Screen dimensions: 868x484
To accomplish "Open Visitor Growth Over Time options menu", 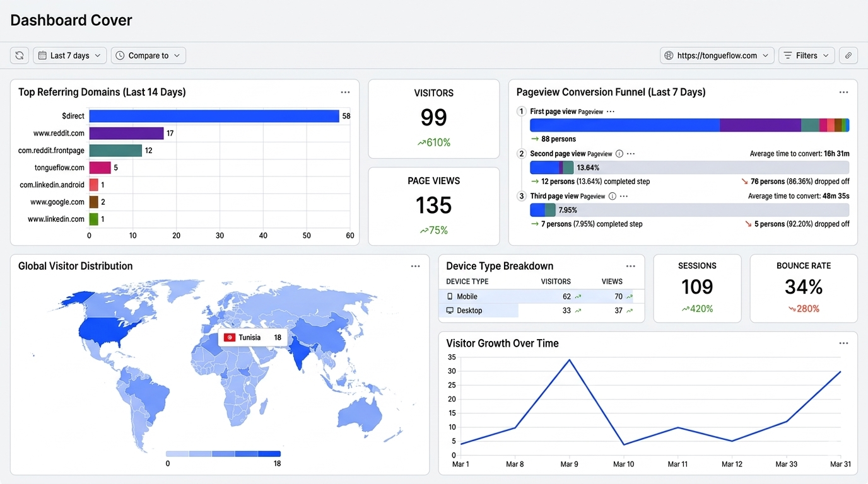I will [843, 343].
